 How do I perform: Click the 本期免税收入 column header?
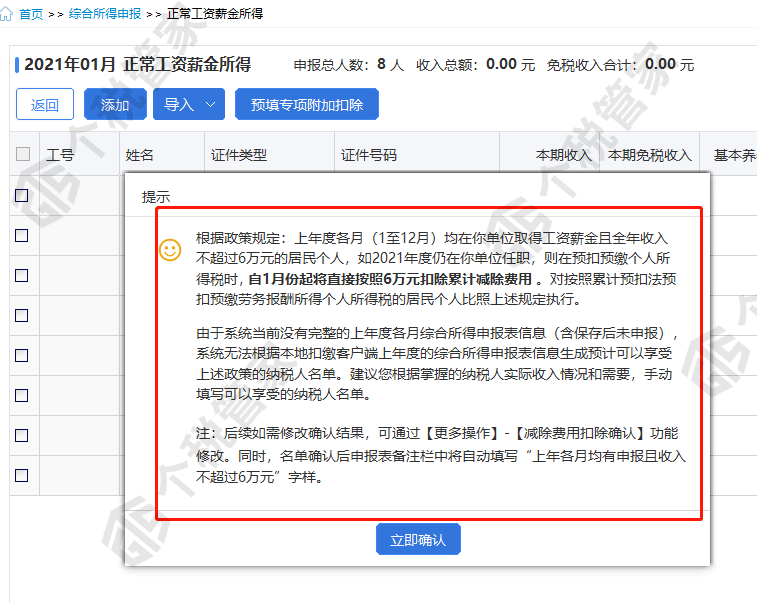(650, 155)
